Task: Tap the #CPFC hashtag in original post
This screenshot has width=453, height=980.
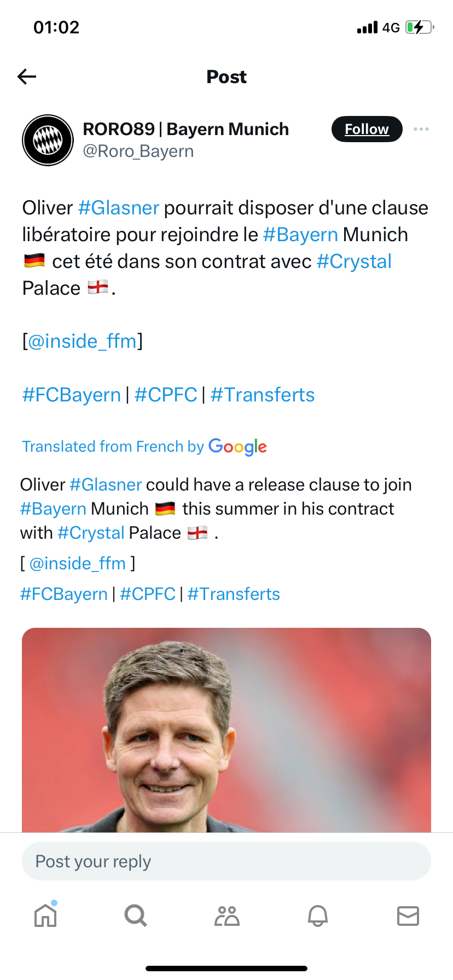Action: (x=166, y=395)
